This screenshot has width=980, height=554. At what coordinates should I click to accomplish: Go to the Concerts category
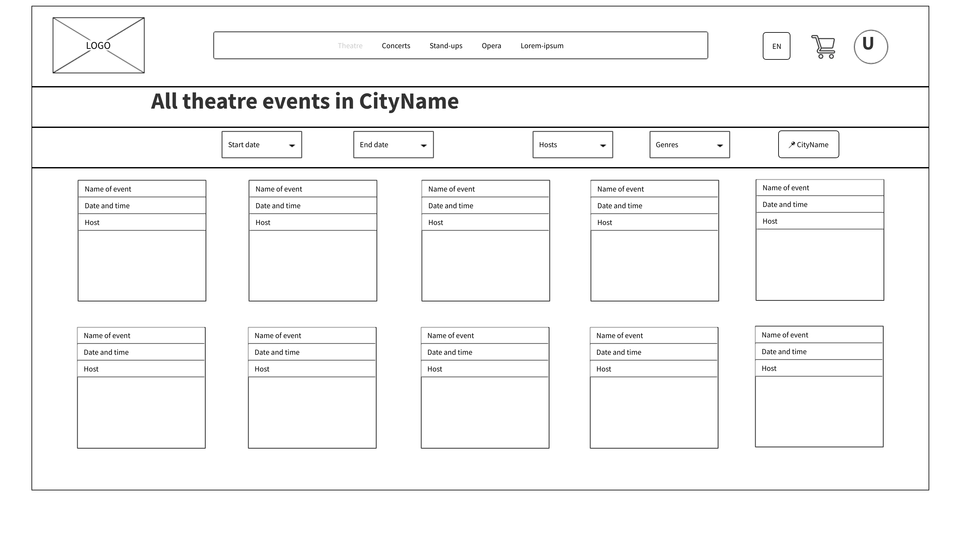pyautogui.click(x=396, y=46)
